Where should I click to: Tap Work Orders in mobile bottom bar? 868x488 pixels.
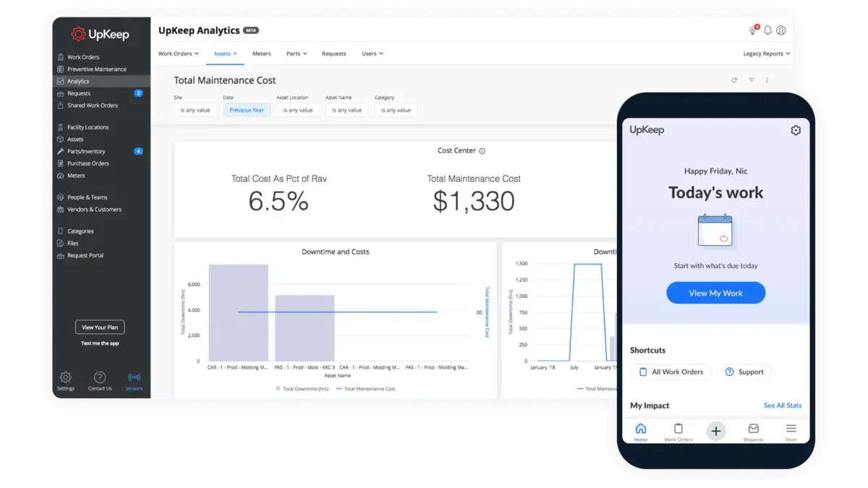pos(678,432)
